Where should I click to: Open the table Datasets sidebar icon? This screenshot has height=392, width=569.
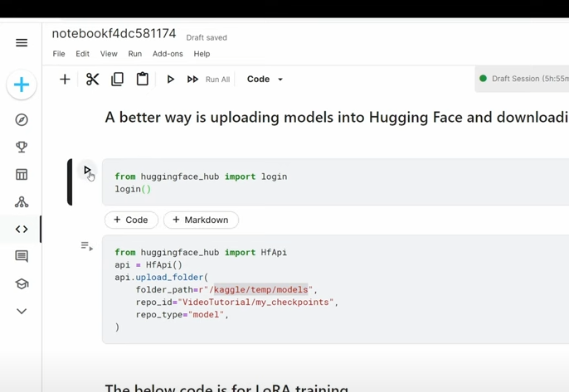[x=22, y=174]
